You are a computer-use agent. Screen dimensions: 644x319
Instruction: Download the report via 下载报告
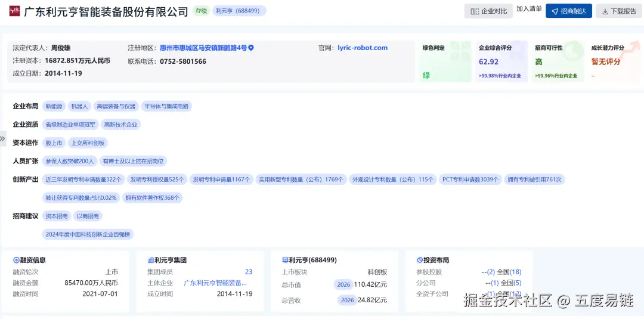click(x=620, y=11)
